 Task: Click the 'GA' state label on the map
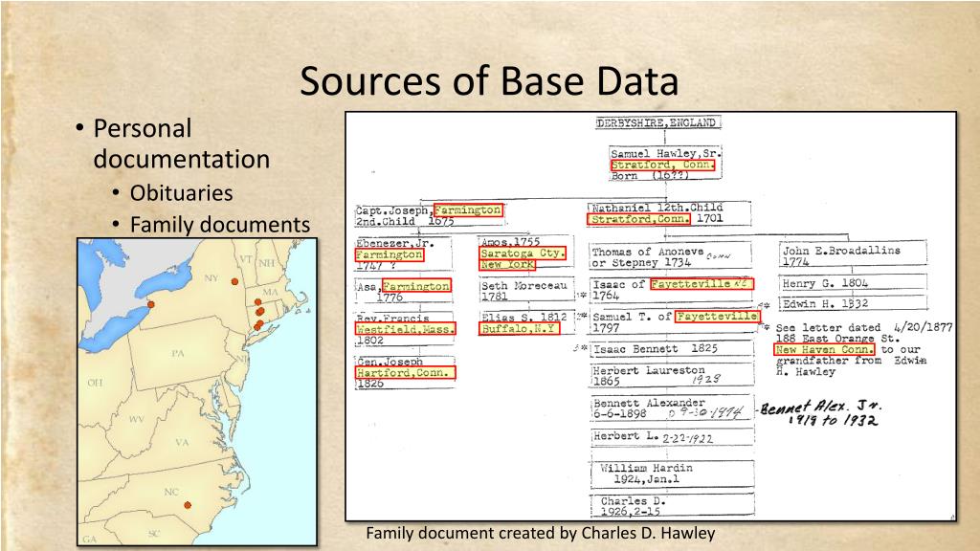point(89,540)
